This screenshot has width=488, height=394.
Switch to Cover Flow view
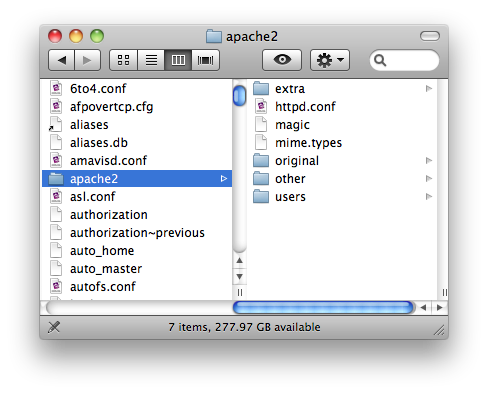coord(206,60)
